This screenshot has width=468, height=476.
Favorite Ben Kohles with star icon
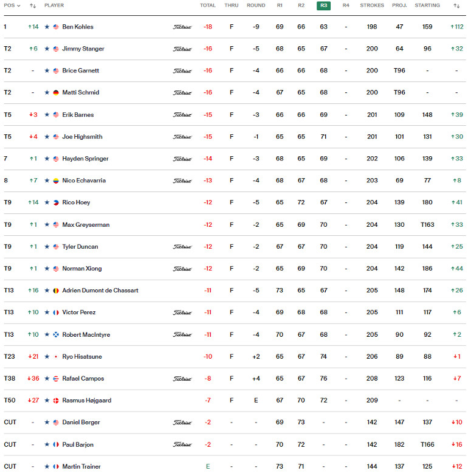tap(47, 27)
